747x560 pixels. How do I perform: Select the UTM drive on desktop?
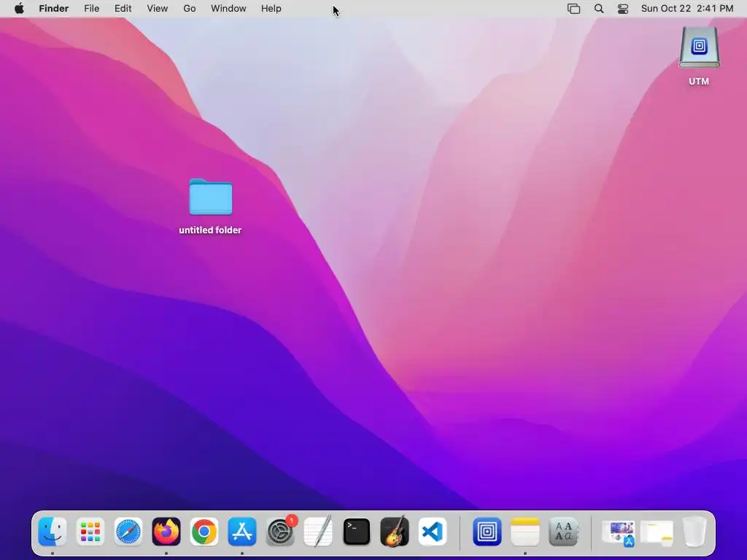[699, 47]
